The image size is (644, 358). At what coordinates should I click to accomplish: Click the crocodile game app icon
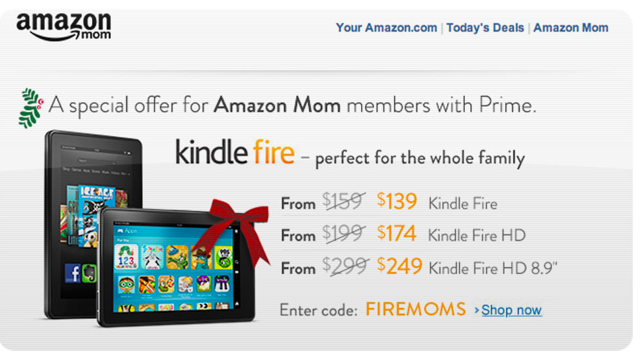point(177,257)
